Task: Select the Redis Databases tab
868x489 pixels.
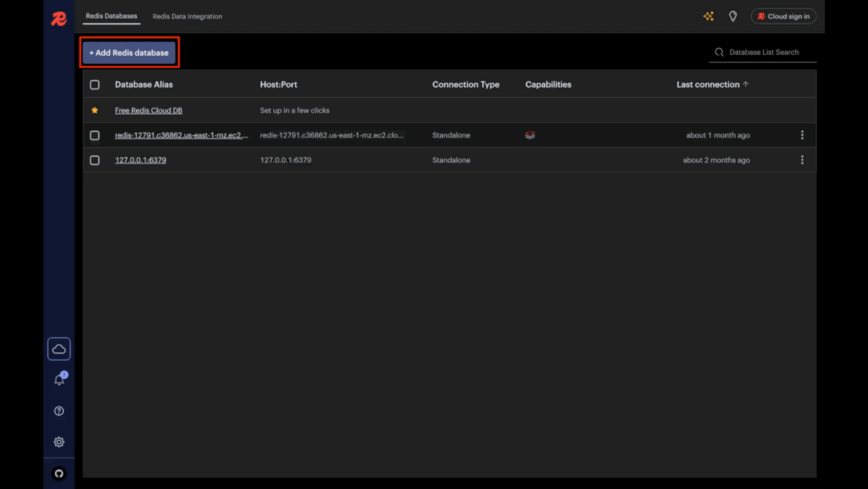Action: click(x=111, y=16)
